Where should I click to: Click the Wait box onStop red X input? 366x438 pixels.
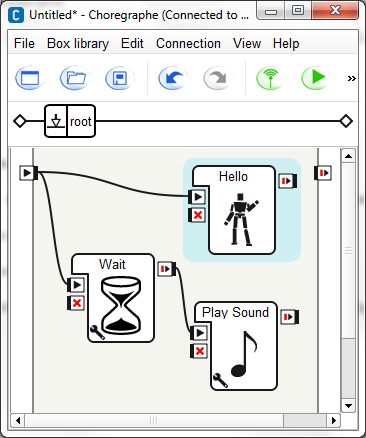pos(76,303)
